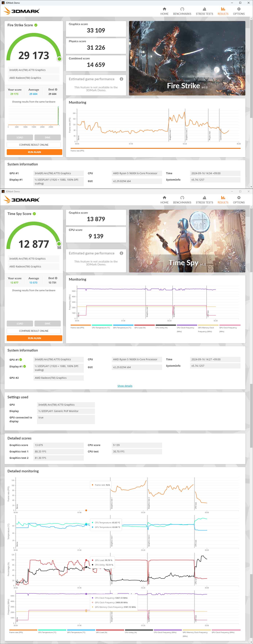
Task: Click COMPARE RESULT ONLINE for Fire Strike
Action: 34,145
